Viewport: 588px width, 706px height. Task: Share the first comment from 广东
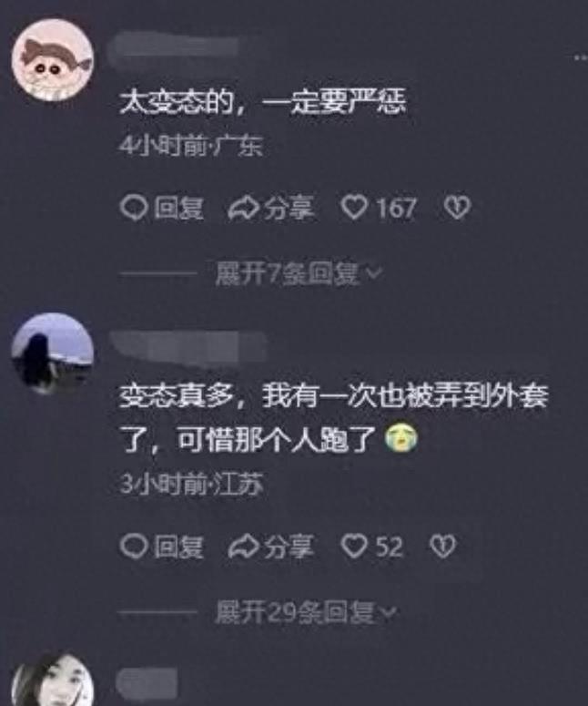271,209
